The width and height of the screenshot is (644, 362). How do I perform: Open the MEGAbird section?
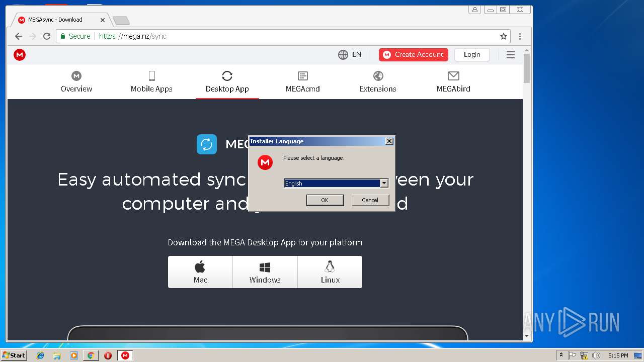pos(453,82)
